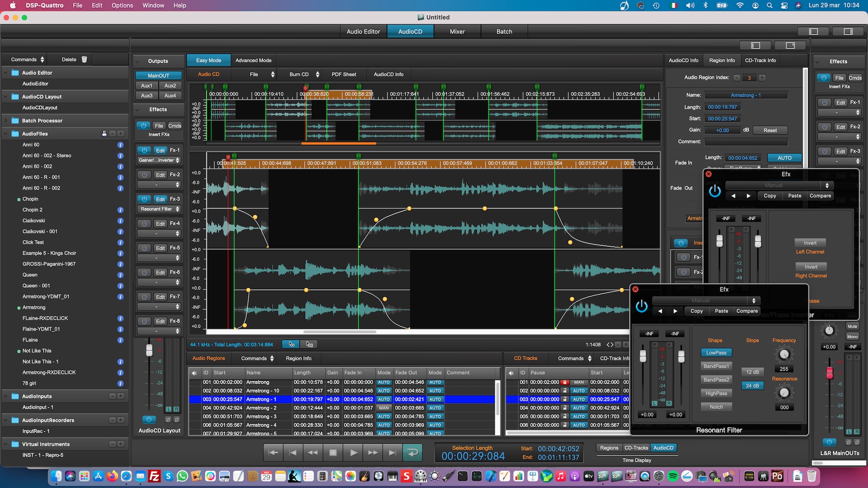Click previous preset arrow in Resonant Filter window
Screen dimensions: 868x488
660,311
